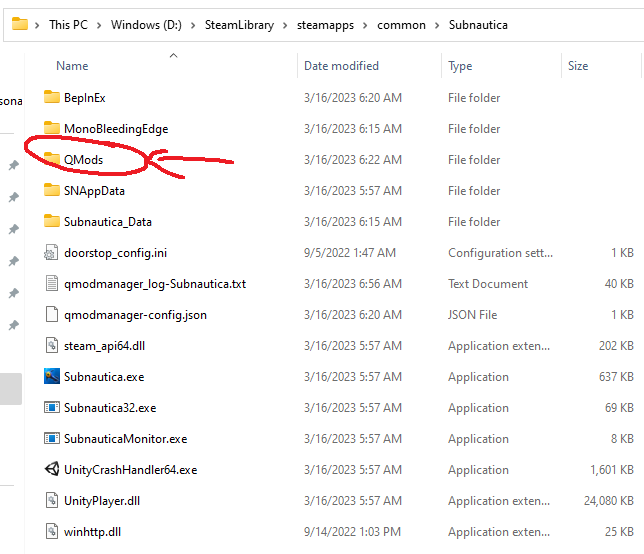This screenshot has height=554, width=644.
Task: Select the winhttp.dll file icon
Action: click(x=52, y=531)
